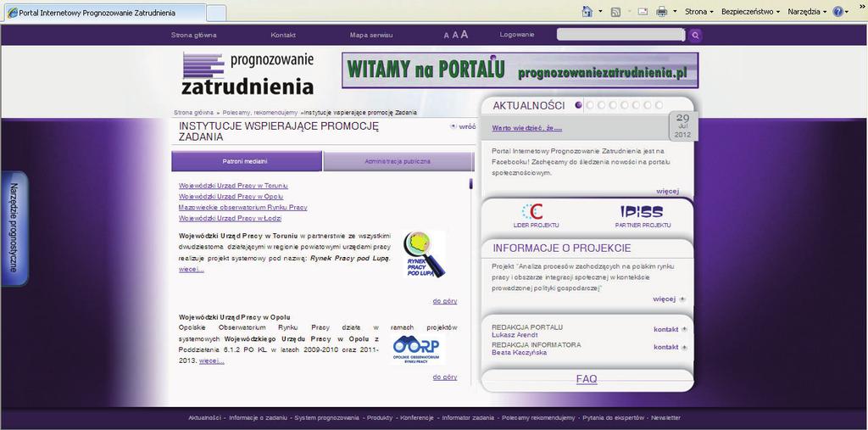Click the Warto wiedzieć, że news headline
Screen dimensions: 868x430
527,128
